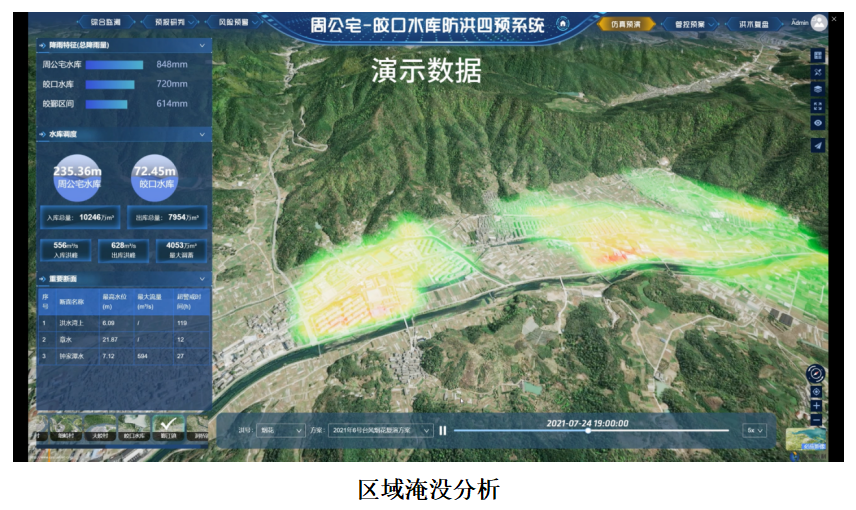Toggle the eye visibility icon in right toolbar
Viewport: 856px width, 510px height.
(x=818, y=123)
